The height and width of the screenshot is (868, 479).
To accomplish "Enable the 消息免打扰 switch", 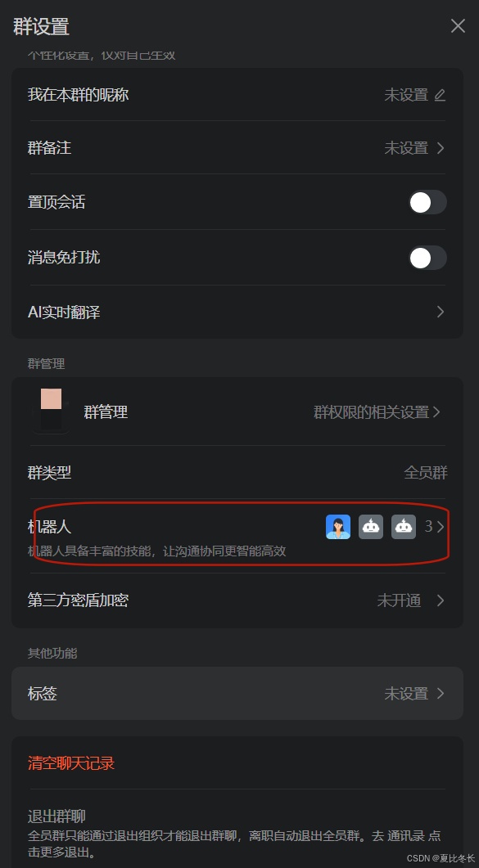I will (427, 258).
